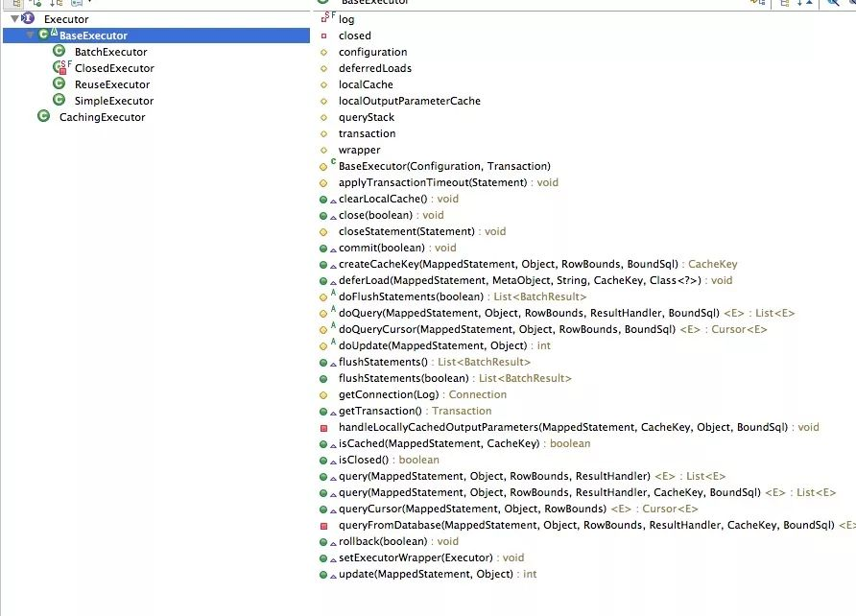Select the 'transaction' field member

367,133
